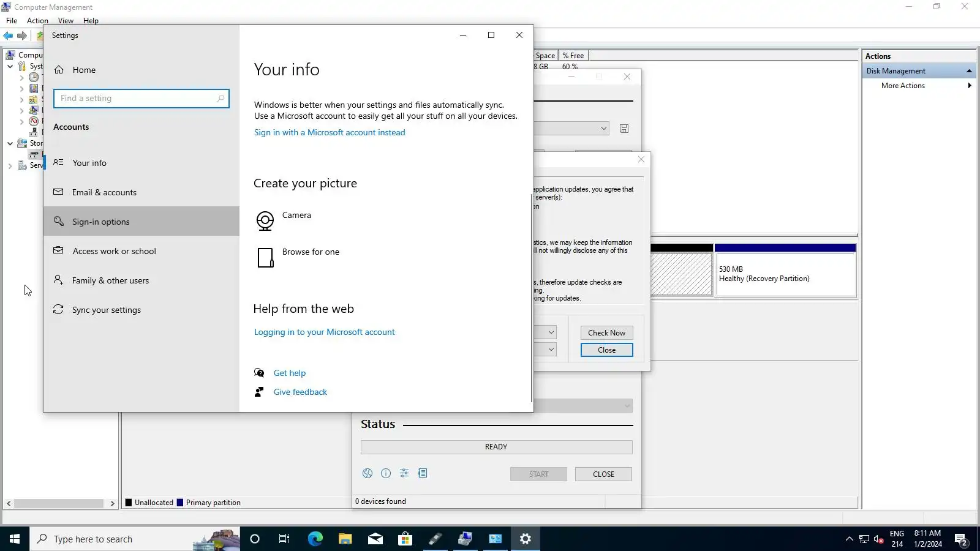The height and width of the screenshot is (551, 980).
Task: Click the Get help link
Action: pyautogui.click(x=290, y=373)
